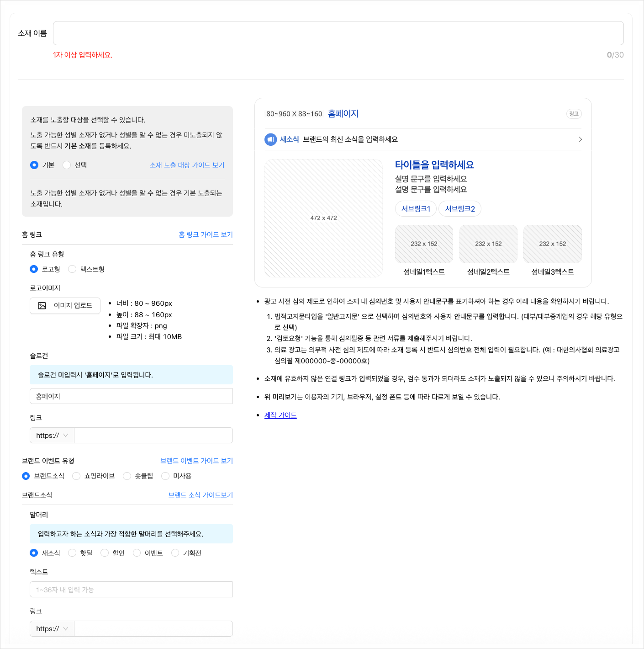Select 쇼핑라이브 brand event type
Image resolution: width=644 pixels, height=649 pixels.
click(76, 476)
